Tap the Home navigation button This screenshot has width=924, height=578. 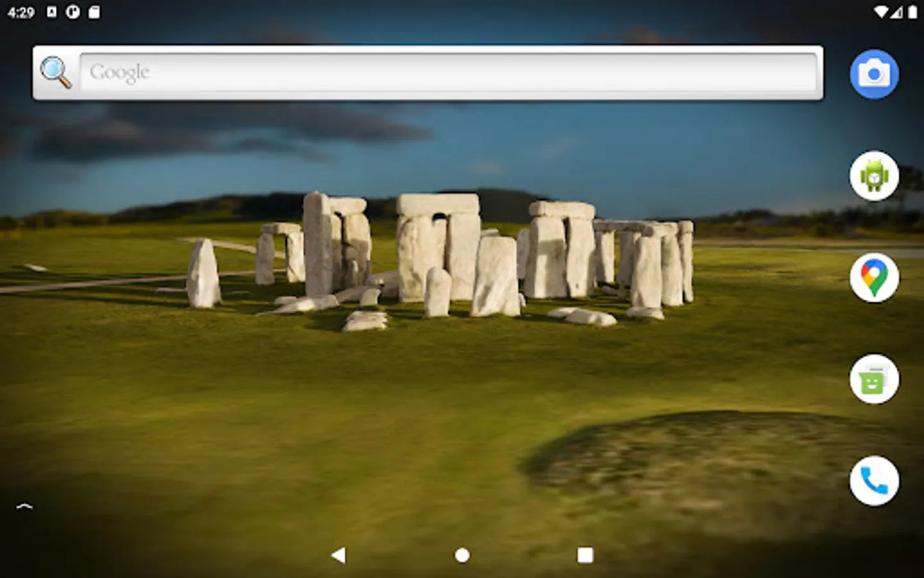pyautogui.click(x=462, y=555)
